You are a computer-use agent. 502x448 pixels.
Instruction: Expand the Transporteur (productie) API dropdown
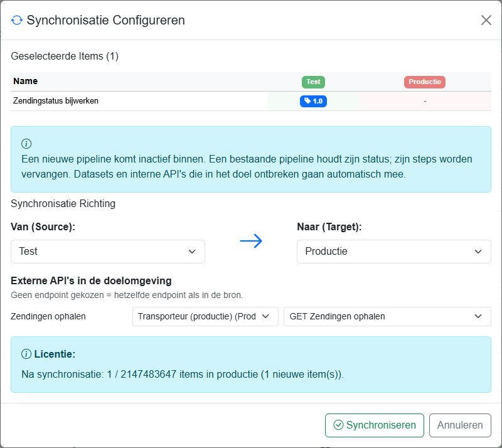(x=205, y=316)
